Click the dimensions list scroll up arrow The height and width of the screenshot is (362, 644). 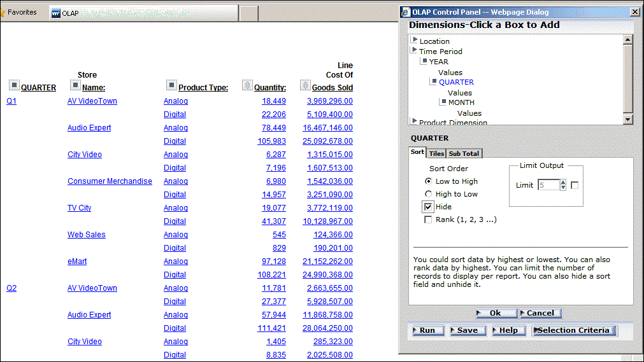pyautogui.click(x=627, y=40)
